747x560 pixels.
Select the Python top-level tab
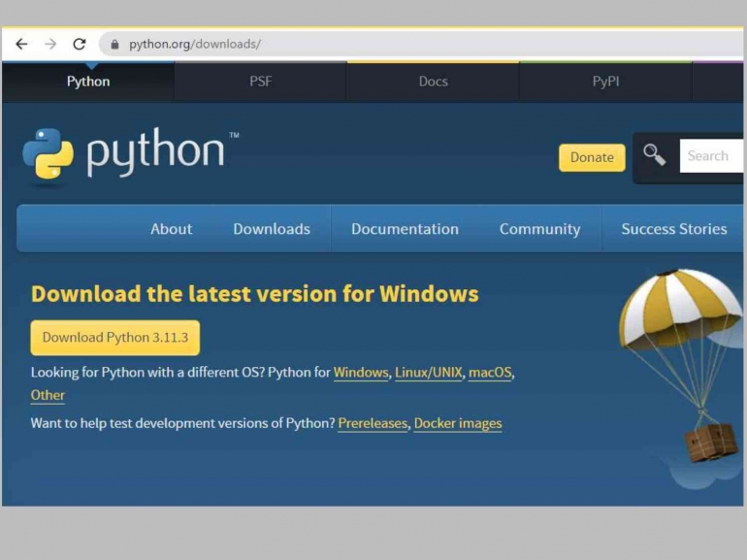(x=88, y=82)
